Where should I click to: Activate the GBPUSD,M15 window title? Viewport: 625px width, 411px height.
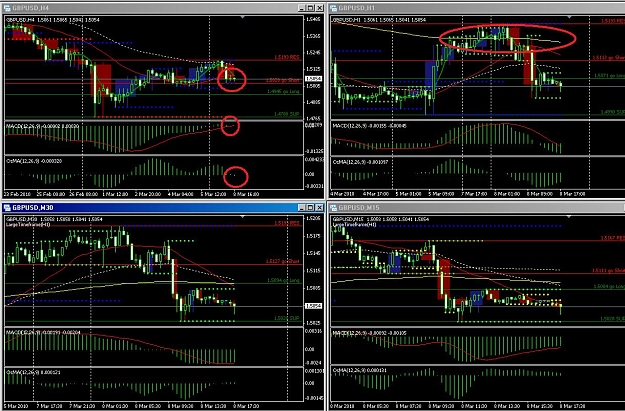(x=359, y=208)
